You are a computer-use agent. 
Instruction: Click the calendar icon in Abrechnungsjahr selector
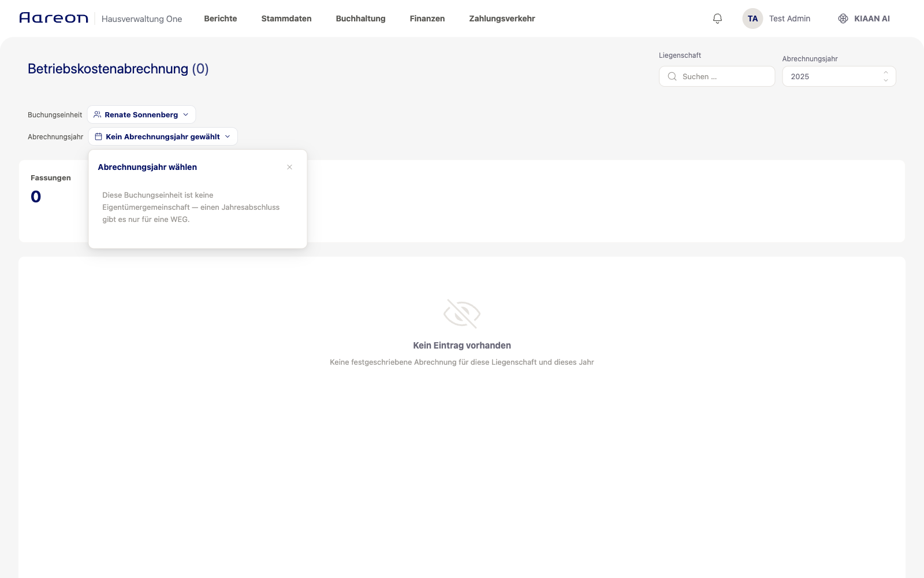(x=98, y=137)
